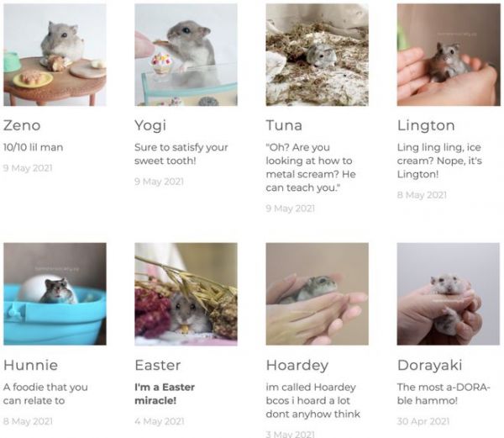The image size is (504, 438).
Task: Click the 30 Apr 2021 date under Dorayaki
Action: coord(423,421)
